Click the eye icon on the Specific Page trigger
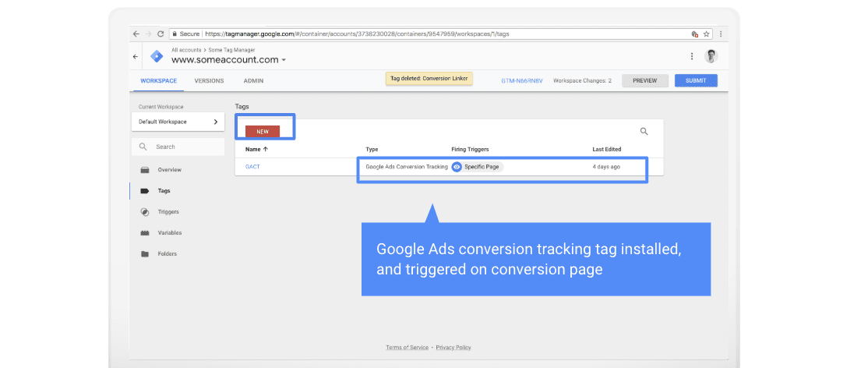Viewport: 868px width, 368px height. [457, 167]
